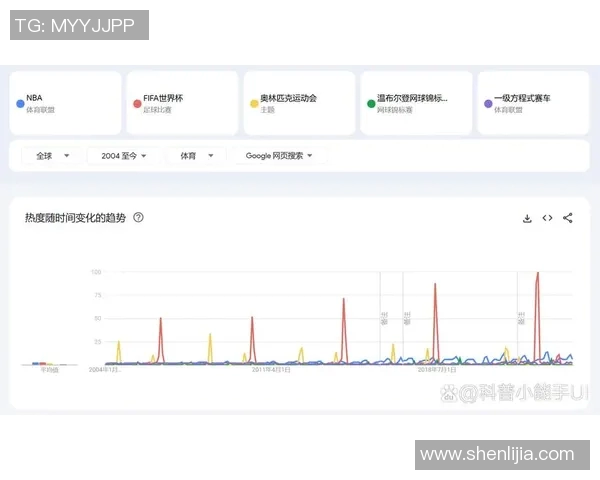Select the NBA blue color dot
The width and height of the screenshot is (600, 480).
coord(20,104)
